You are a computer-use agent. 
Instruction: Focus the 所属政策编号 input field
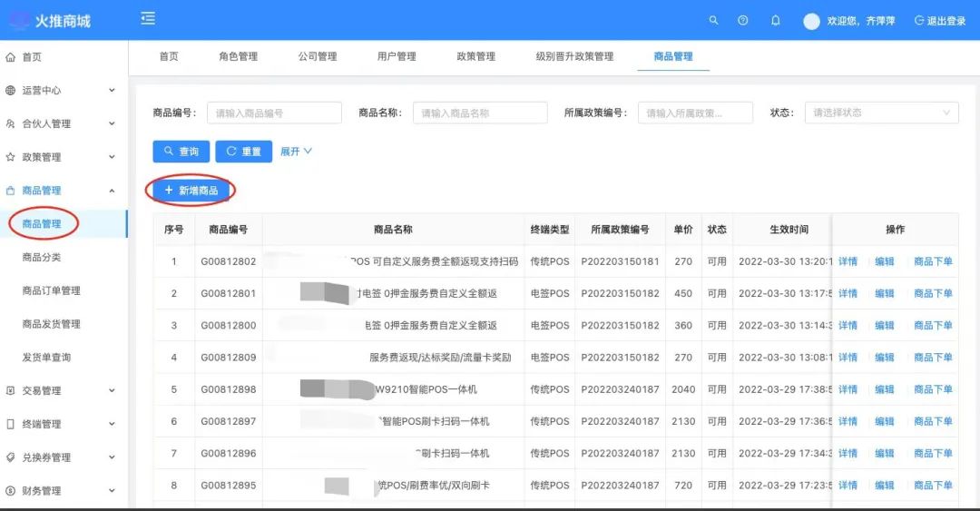click(x=695, y=113)
